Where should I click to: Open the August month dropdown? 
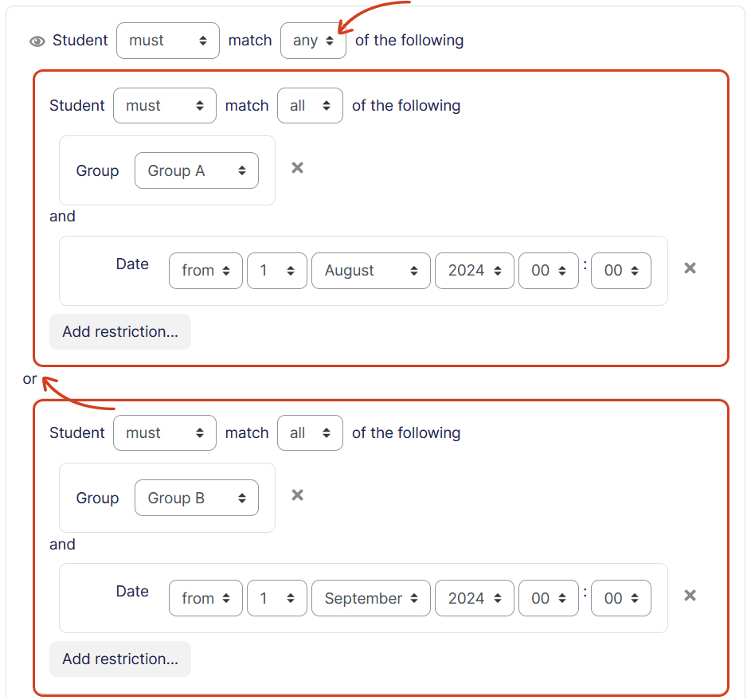point(371,271)
